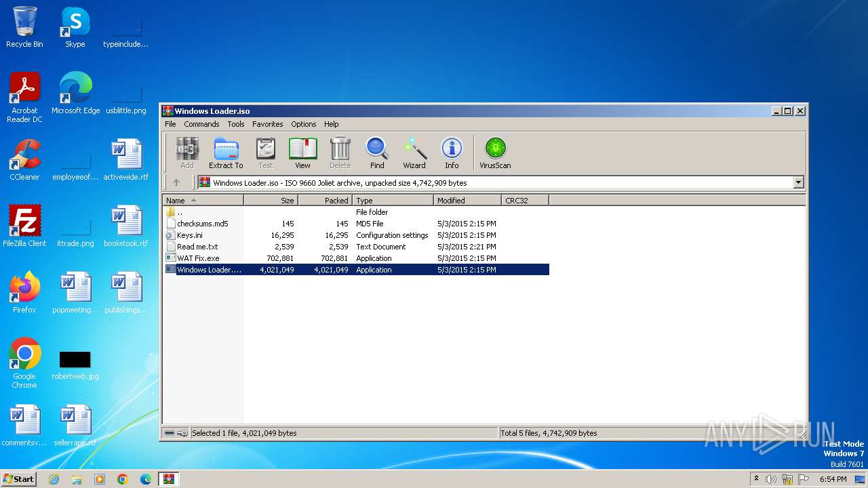
Task: Open Recycle Bin on the desktop
Action: pyautogui.click(x=24, y=27)
